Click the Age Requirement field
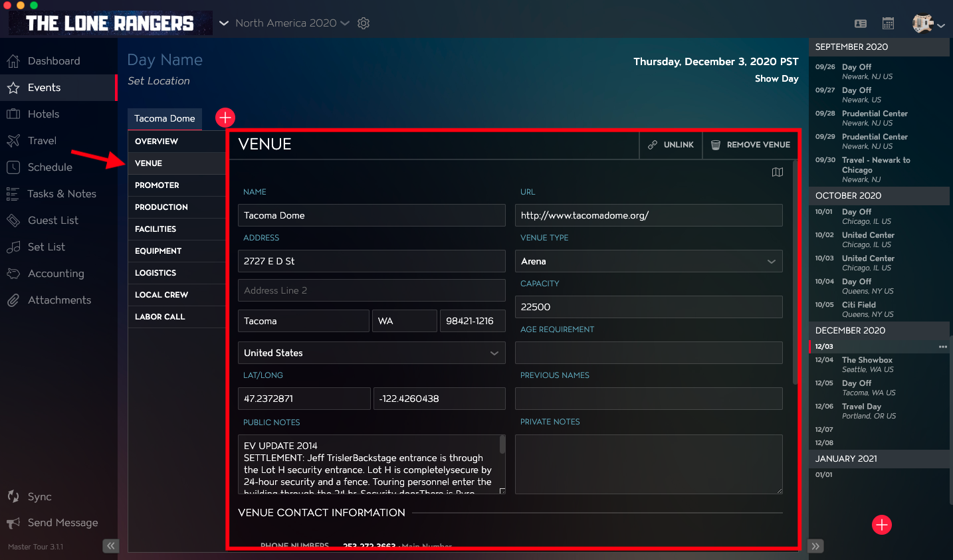Screen dimensions: 953x560 (x=649, y=353)
